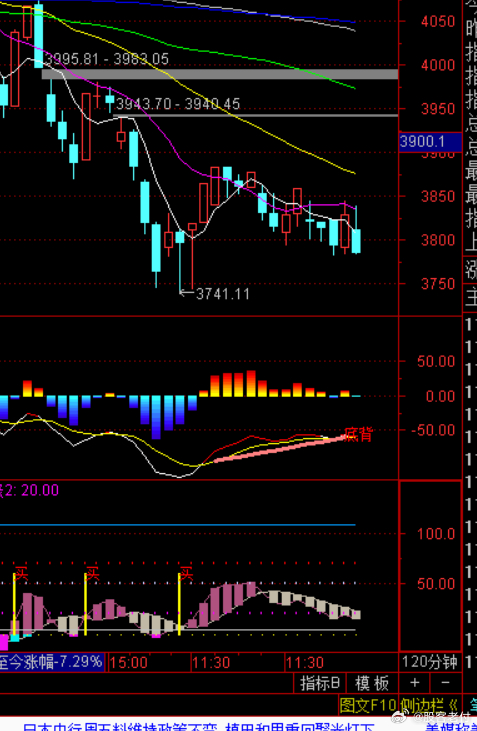Viewport: 477px width, 731px height.
Task: Click the 3850 price axis label
Action: [x=438, y=196]
